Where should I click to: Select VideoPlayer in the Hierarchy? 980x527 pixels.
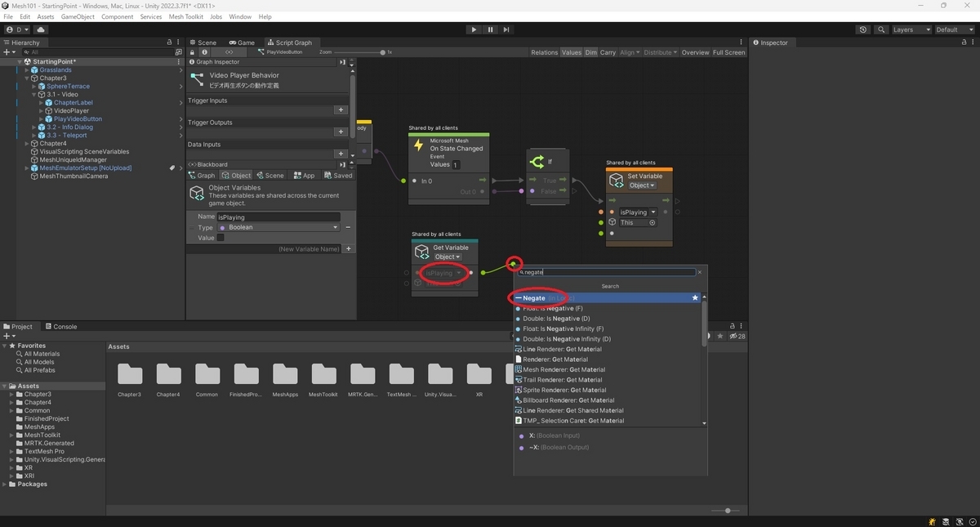tap(71, 111)
